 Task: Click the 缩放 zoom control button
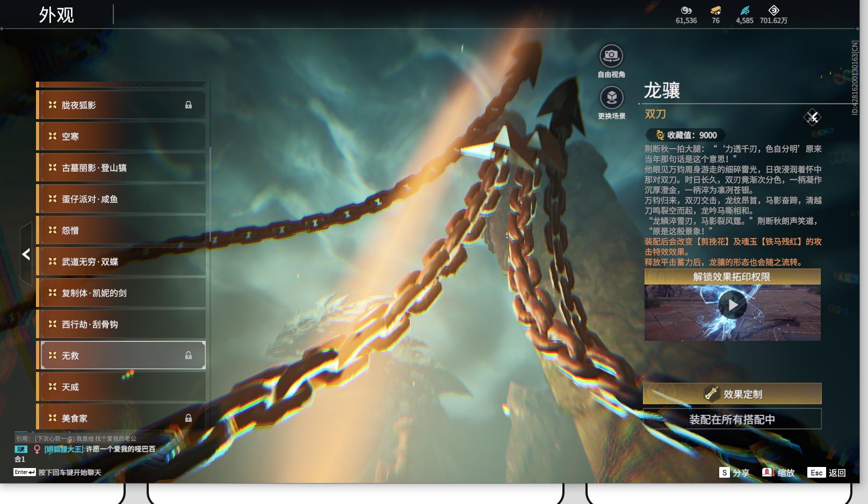point(778,472)
